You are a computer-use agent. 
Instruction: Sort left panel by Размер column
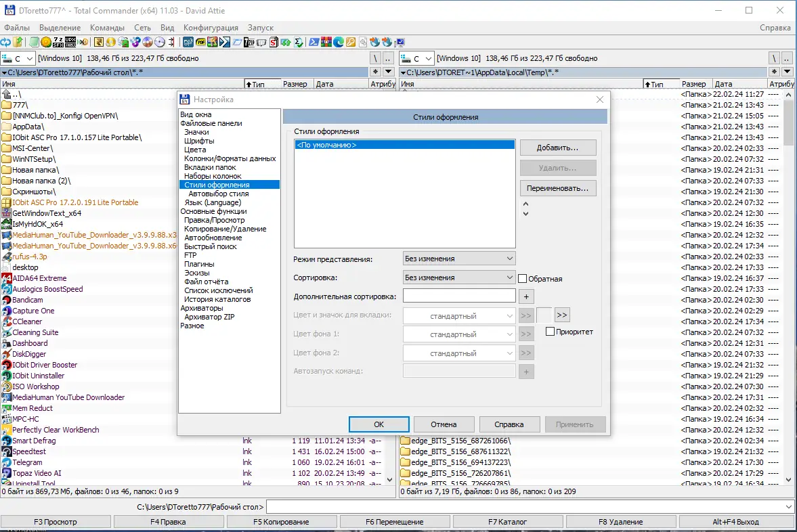(x=295, y=84)
